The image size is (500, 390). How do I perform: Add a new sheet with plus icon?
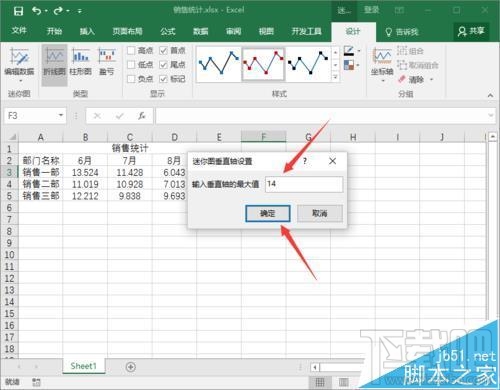(131, 367)
